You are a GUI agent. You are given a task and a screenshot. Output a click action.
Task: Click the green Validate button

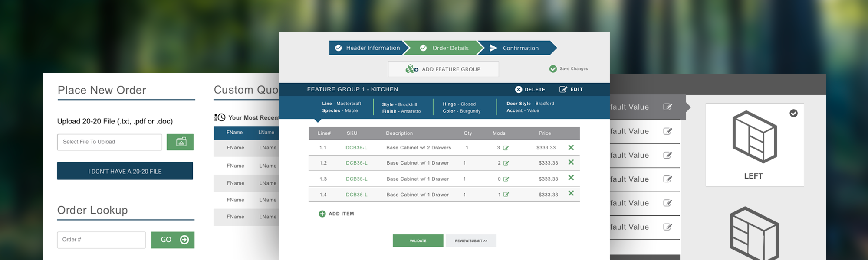[x=418, y=241]
